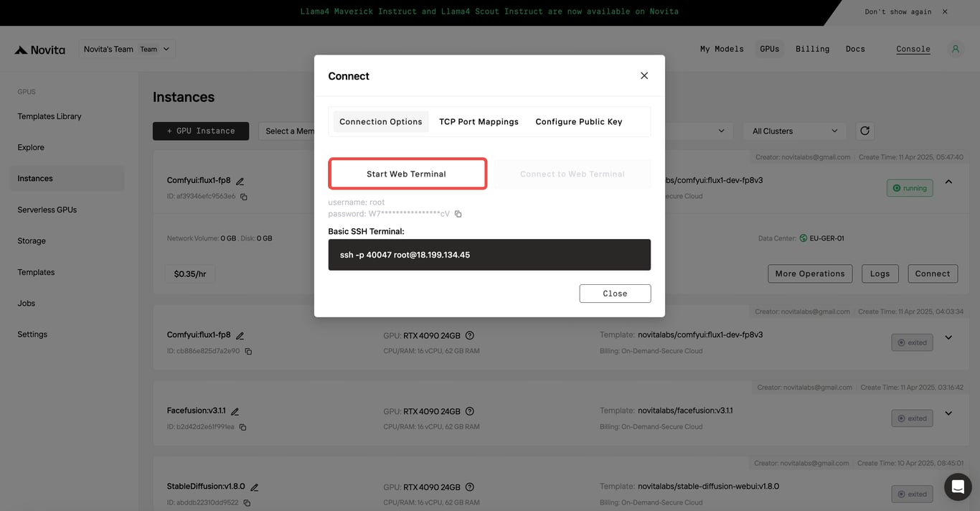
Task: Close the Connect dialog with X icon
Action: point(644,75)
